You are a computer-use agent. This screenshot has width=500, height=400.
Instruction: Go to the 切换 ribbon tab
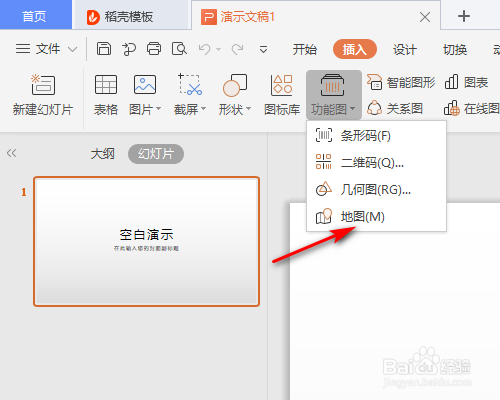click(x=455, y=50)
